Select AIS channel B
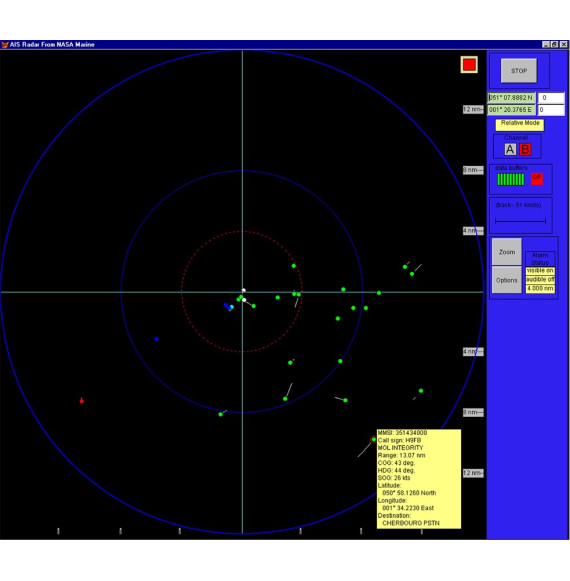Viewport: 570px width, 581px height. [x=525, y=149]
